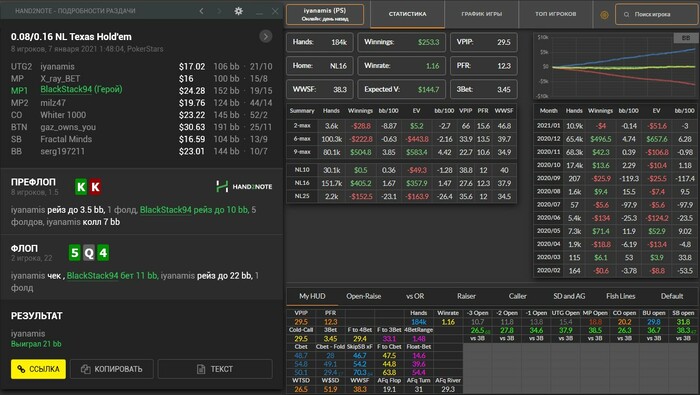The width and height of the screenshot is (700, 395).
Task: Select the 6-max summary row
Action: tap(401, 139)
